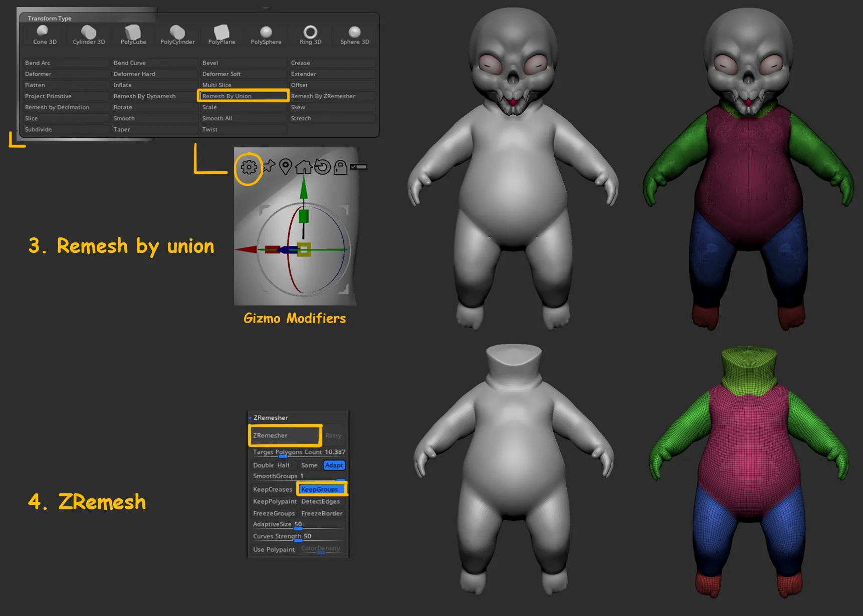Click the Half polygon count button
The width and height of the screenshot is (863, 616).
pos(283,465)
